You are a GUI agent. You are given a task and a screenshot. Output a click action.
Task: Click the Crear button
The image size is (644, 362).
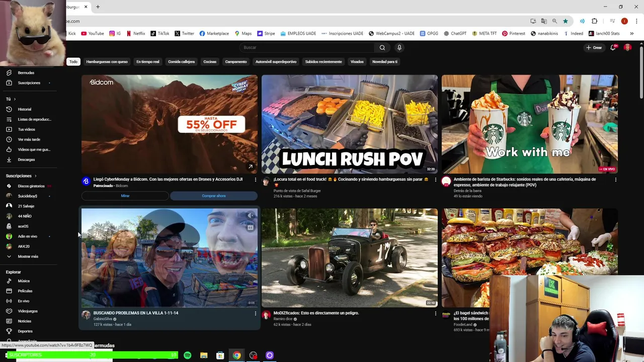coord(594,48)
